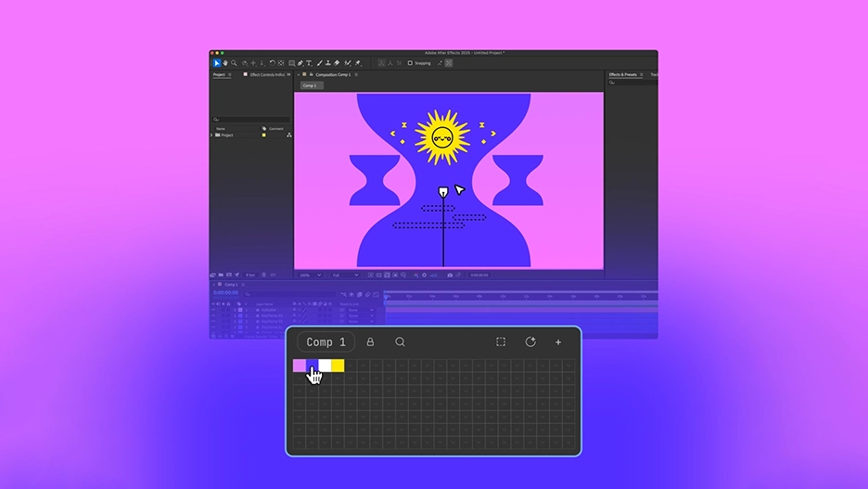
Task: Click the 8 bpc color depth button
Action: [250, 276]
